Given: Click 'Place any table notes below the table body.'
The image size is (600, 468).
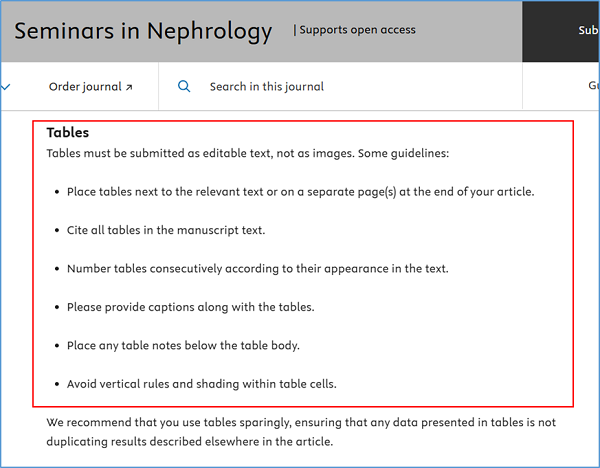Looking at the screenshot, I should 183,346.
